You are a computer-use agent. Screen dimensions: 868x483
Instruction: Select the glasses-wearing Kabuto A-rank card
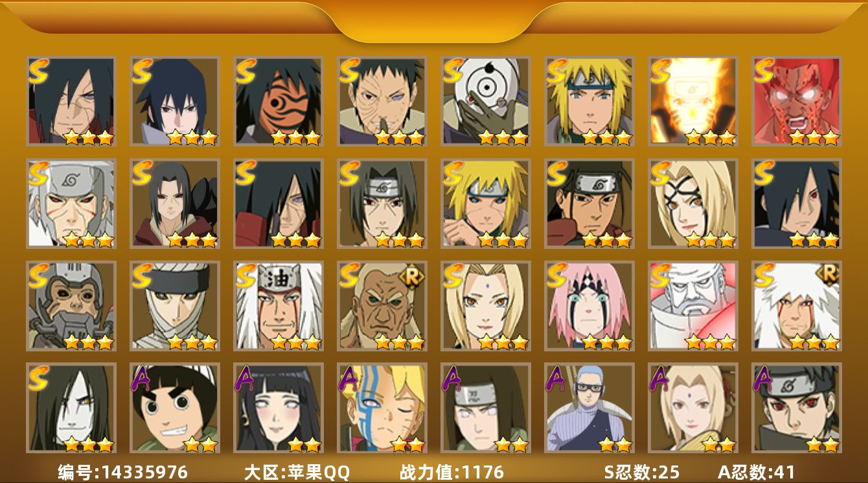pos(589,408)
